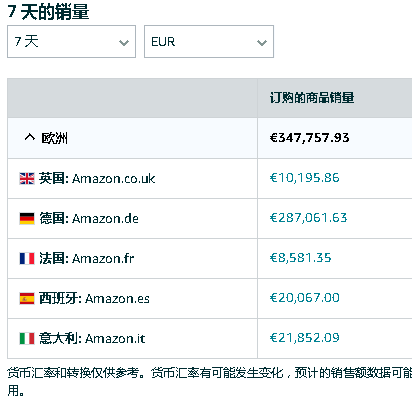
Task: Click the Spanish flag icon
Action: 27,298
